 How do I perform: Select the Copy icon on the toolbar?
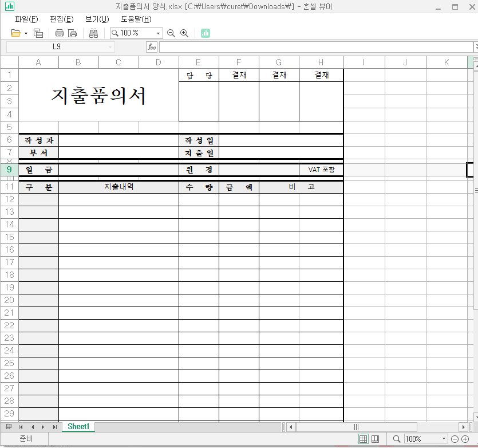tap(38, 33)
